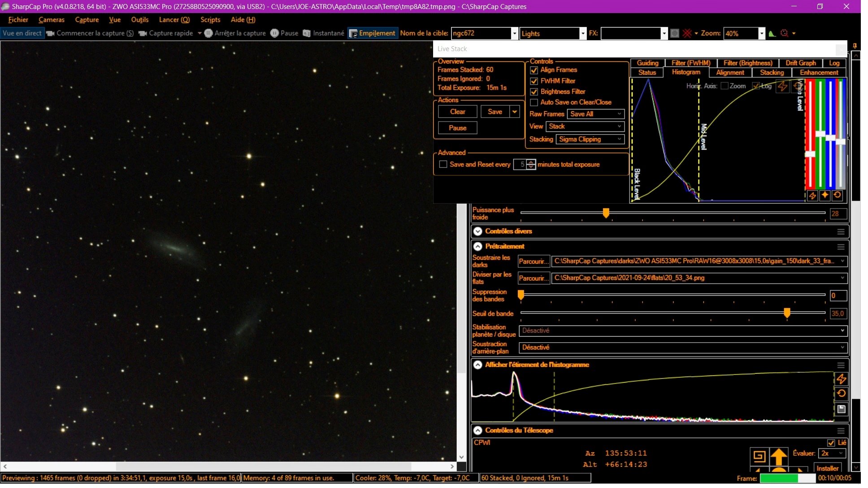Open the Évaluer 2x rate dropdown

coord(832,453)
